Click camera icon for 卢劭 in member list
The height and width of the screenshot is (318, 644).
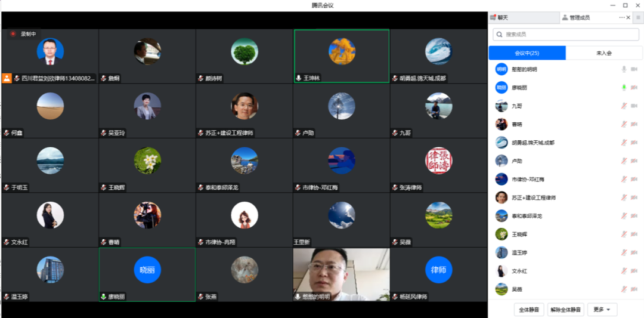[634, 160]
